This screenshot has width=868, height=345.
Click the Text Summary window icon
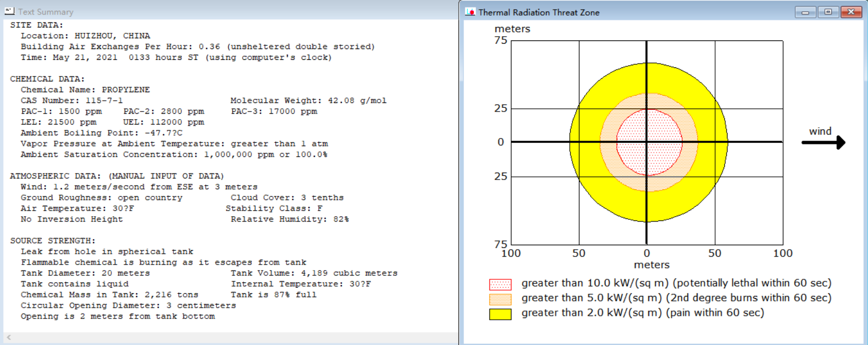9,11
